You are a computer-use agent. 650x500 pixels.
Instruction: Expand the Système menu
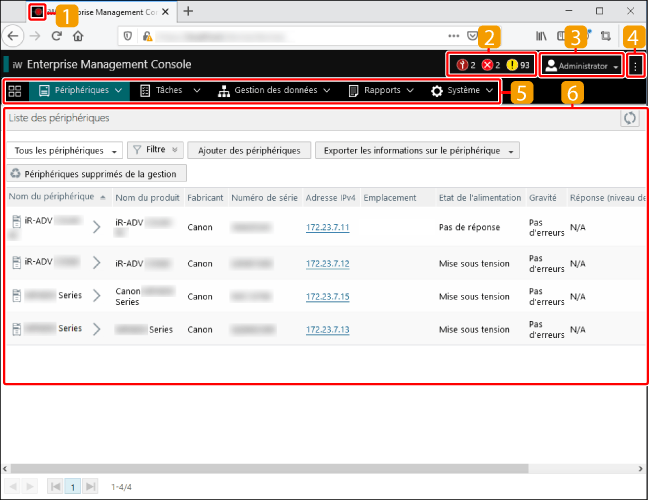[462, 91]
